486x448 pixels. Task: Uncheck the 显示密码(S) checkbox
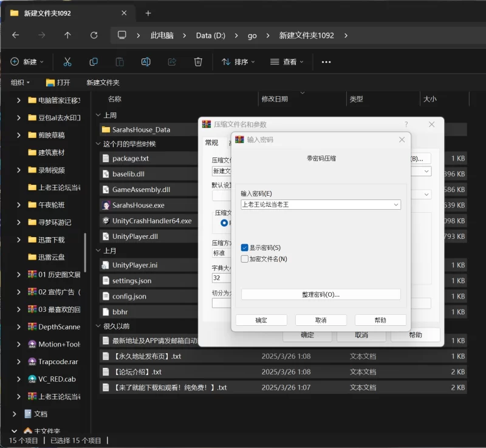coord(245,247)
